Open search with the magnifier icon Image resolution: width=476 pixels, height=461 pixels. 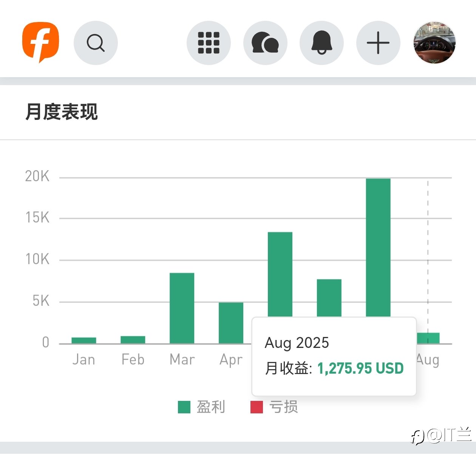pos(96,43)
